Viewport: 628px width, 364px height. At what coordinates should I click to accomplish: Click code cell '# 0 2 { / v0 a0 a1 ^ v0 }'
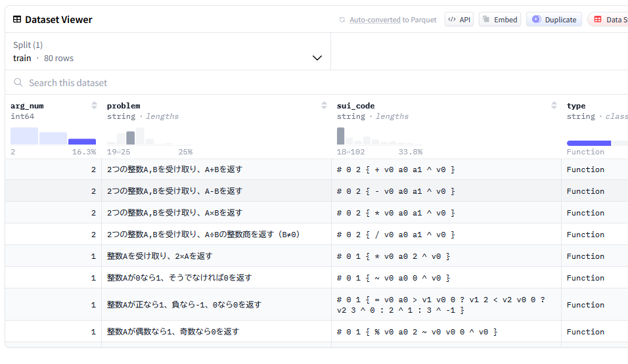click(x=447, y=235)
